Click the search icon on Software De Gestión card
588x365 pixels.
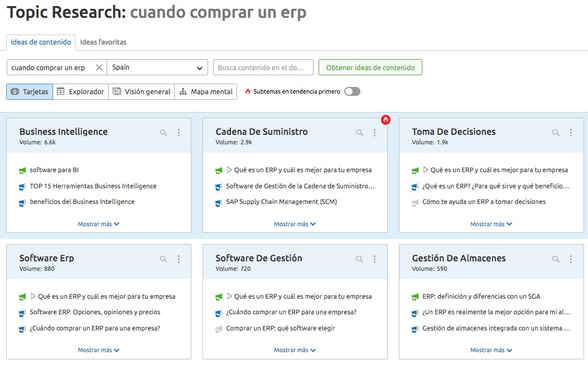point(359,259)
